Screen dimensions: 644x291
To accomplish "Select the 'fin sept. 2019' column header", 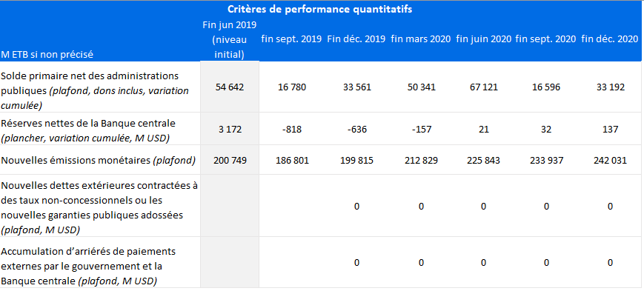I will [291, 39].
